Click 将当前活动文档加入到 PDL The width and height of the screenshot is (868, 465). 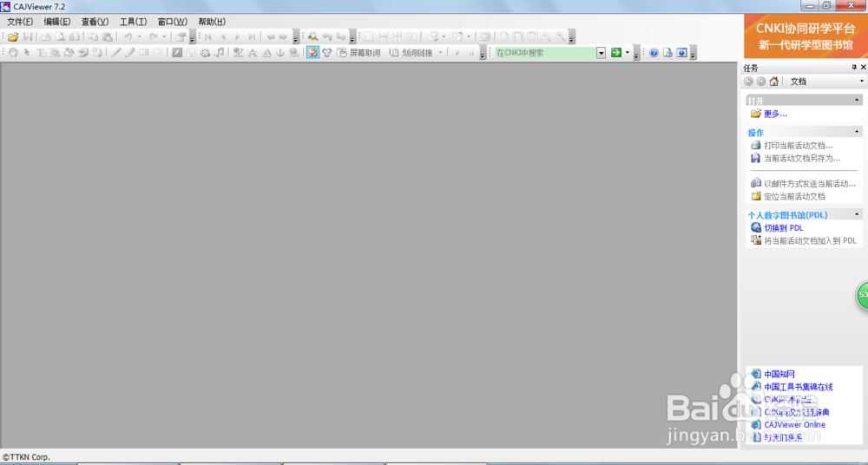(x=811, y=241)
